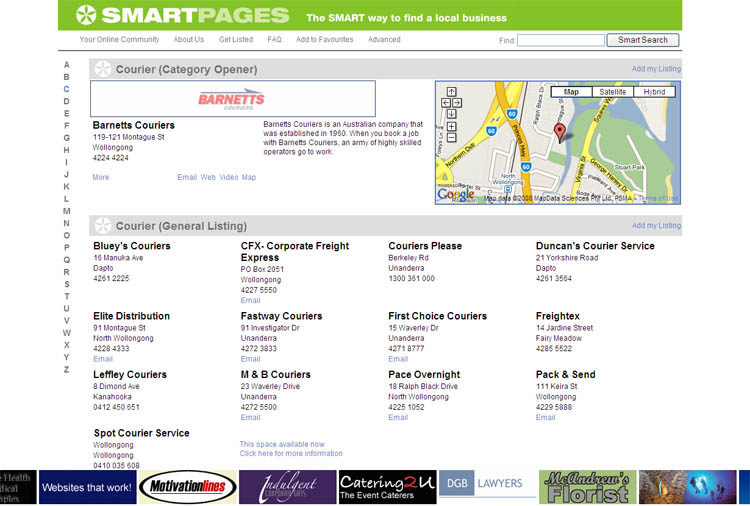Email Elite Distribution
This screenshot has width=750, height=506.
pos(103,359)
